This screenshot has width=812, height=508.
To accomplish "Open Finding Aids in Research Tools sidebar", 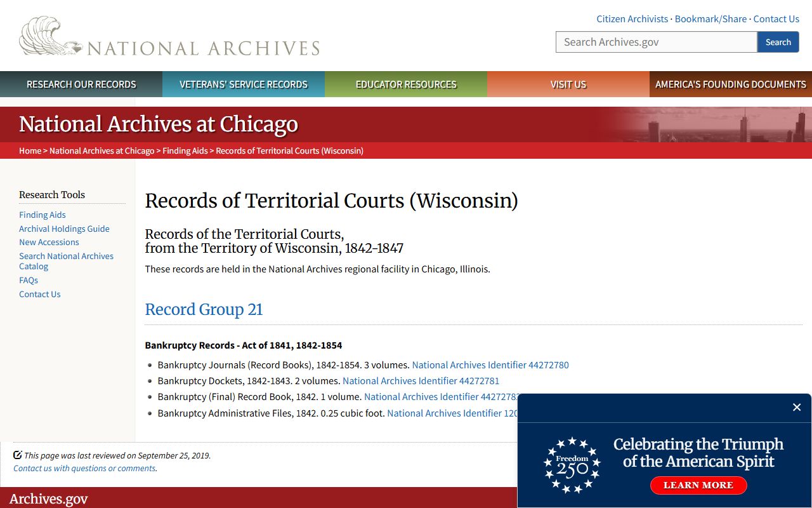I will (43, 215).
